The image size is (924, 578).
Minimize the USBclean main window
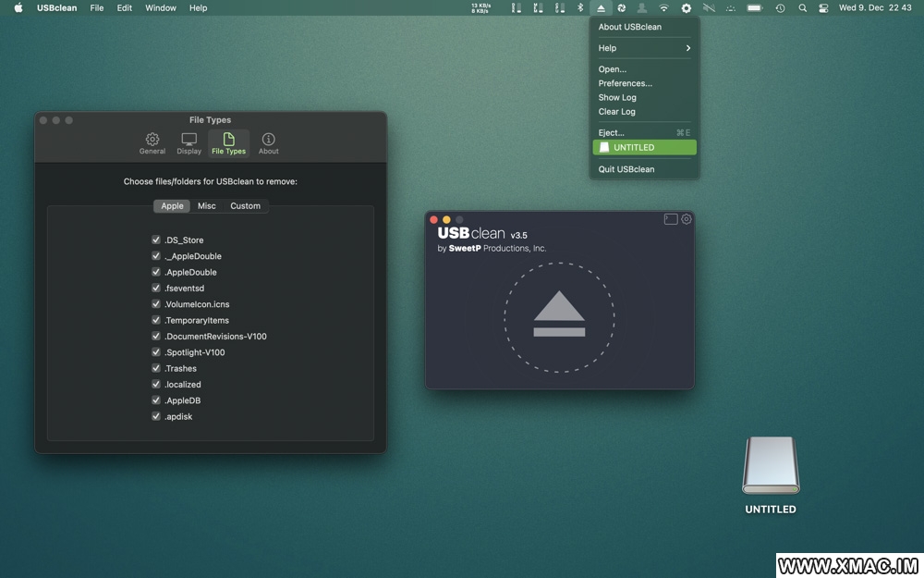click(446, 219)
